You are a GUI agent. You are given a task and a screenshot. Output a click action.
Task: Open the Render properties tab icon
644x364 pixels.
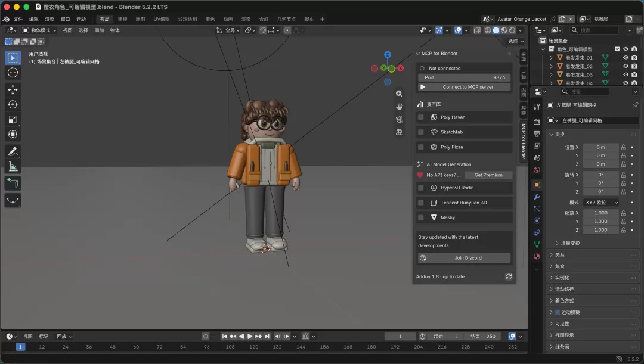(x=537, y=122)
